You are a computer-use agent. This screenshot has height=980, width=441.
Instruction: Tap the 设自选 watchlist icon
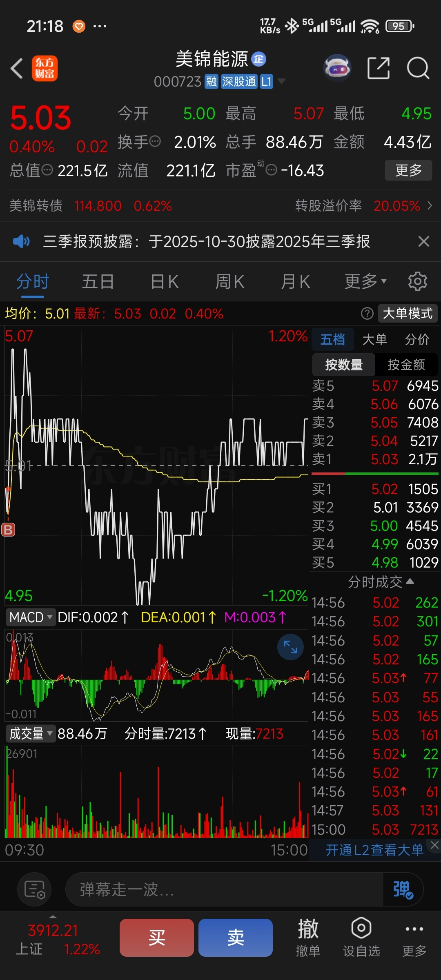coord(361,938)
